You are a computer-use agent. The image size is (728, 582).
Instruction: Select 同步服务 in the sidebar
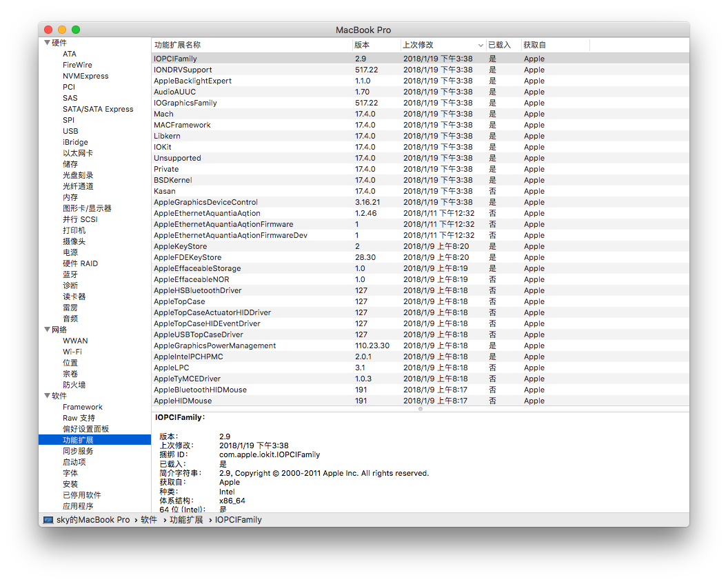[78, 451]
